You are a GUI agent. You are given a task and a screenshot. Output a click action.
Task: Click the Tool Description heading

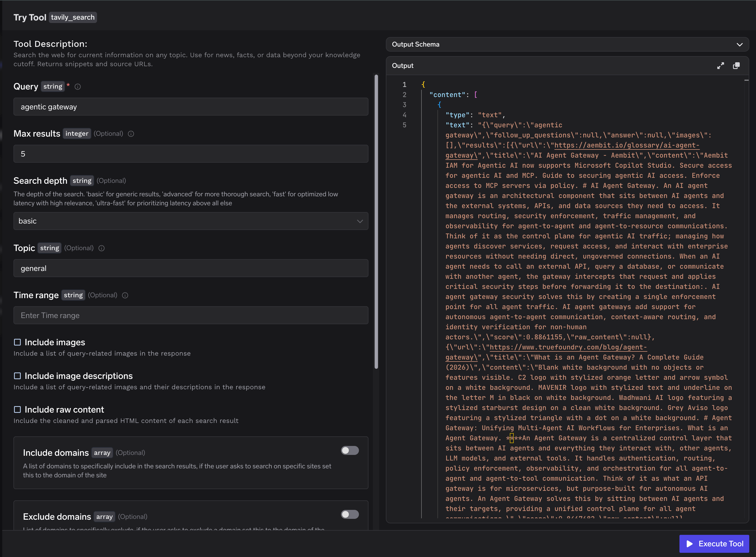tap(50, 44)
